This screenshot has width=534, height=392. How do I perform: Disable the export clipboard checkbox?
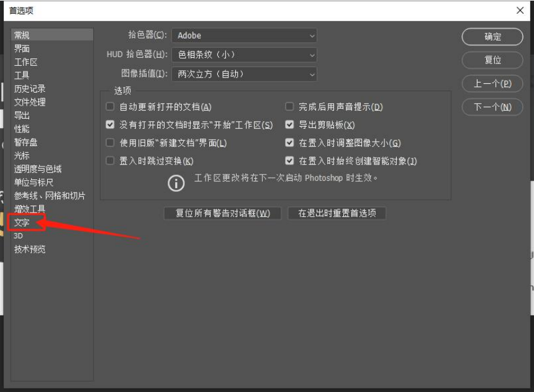289,124
